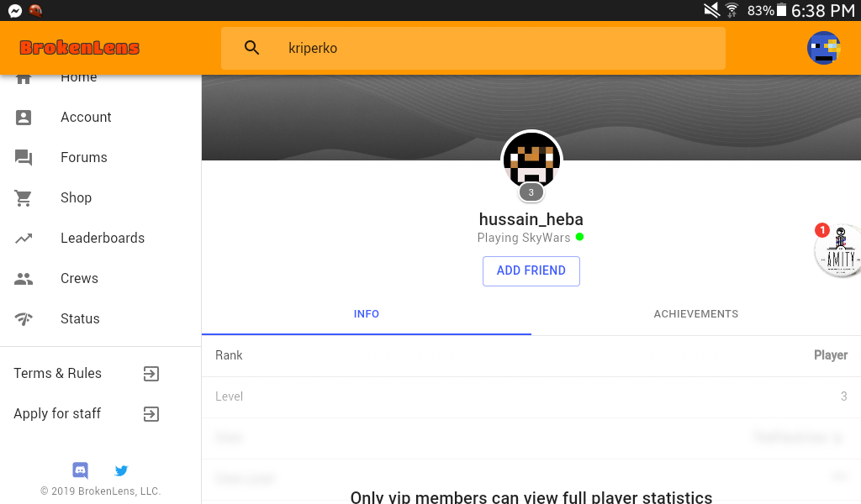The image size is (861, 504).
Task: Click the Forums chat bubble icon
Action: (x=24, y=158)
